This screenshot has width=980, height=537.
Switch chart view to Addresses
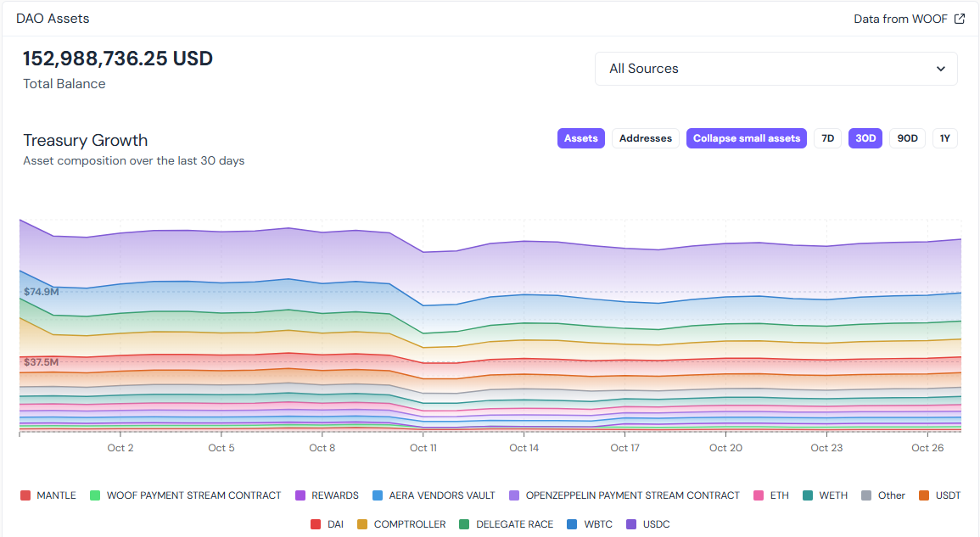pyautogui.click(x=645, y=138)
